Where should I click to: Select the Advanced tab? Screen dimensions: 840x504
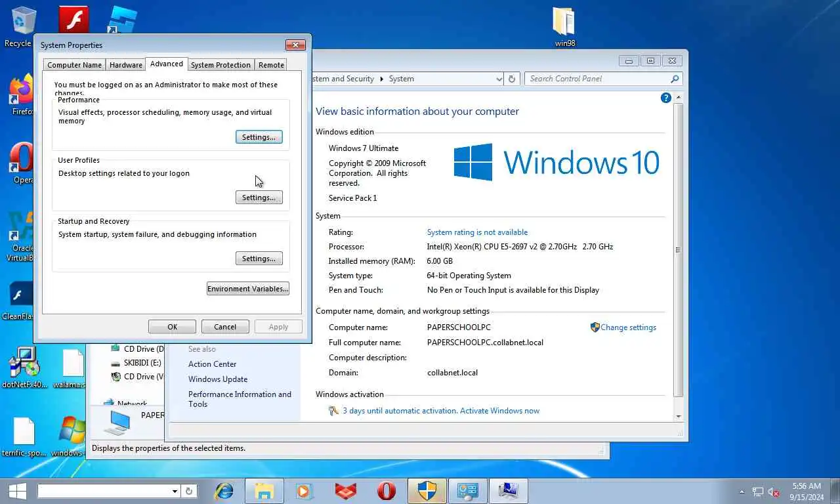tap(166, 64)
